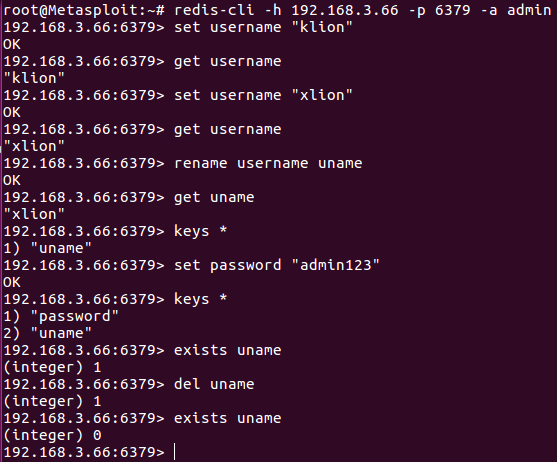Click the redis-cli connection command line
Viewport: 557px width, 462px height.
pos(277,10)
